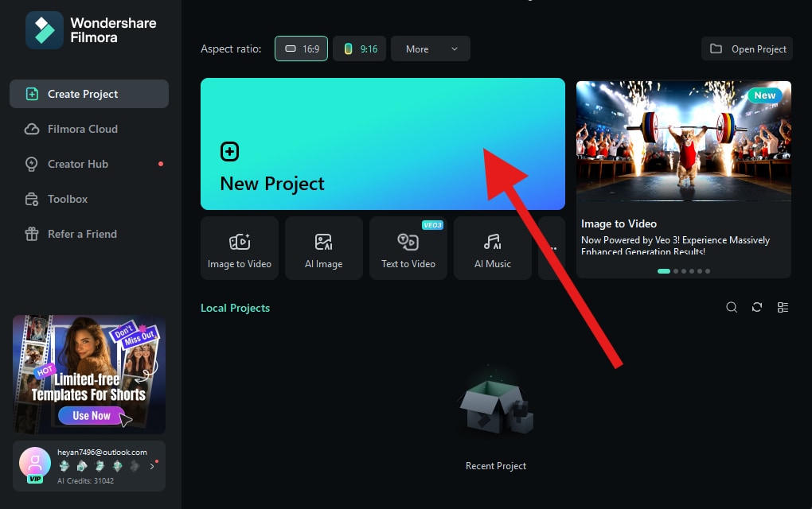The width and height of the screenshot is (812, 509).
Task: Click the folder icon in Open Project
Action: (x=716, y=49)
